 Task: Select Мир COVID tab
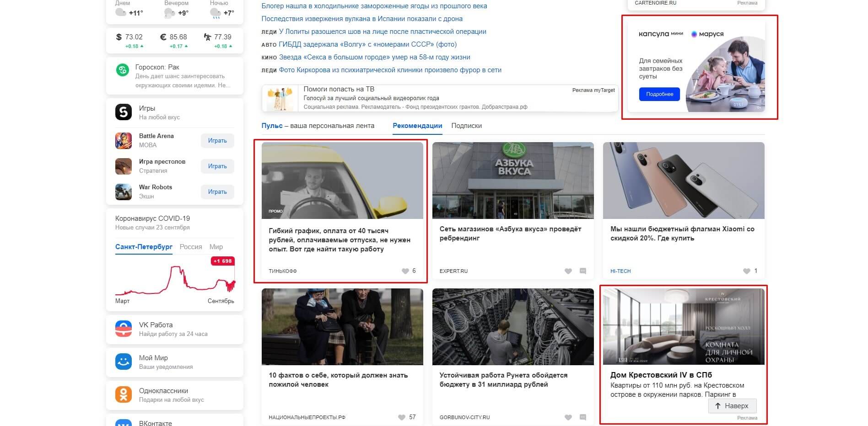[216, 247]
